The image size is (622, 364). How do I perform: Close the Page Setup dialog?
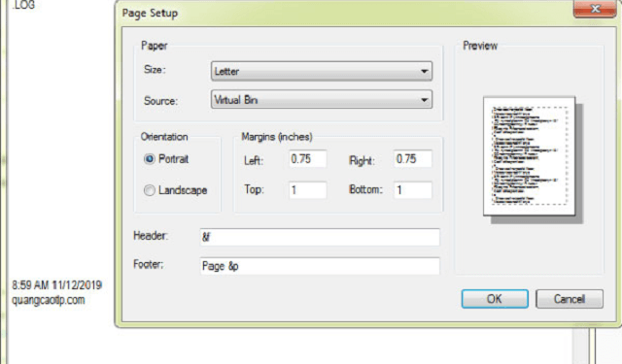pos(595,9)
